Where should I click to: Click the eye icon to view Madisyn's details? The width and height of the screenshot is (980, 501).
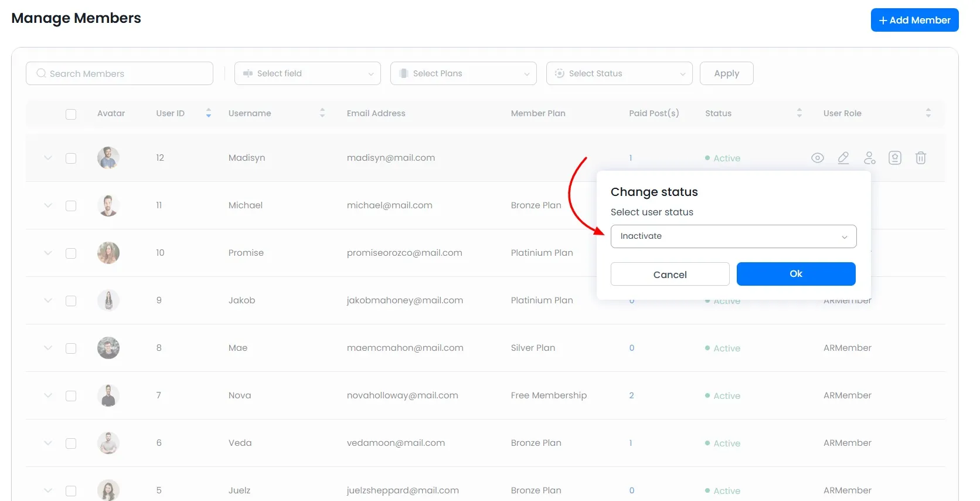click(817, 158)
